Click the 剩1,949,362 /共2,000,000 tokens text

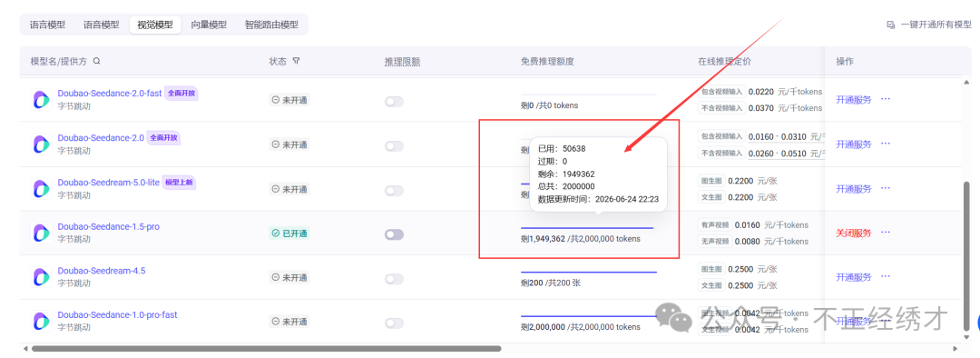click(x=580, y=239)
